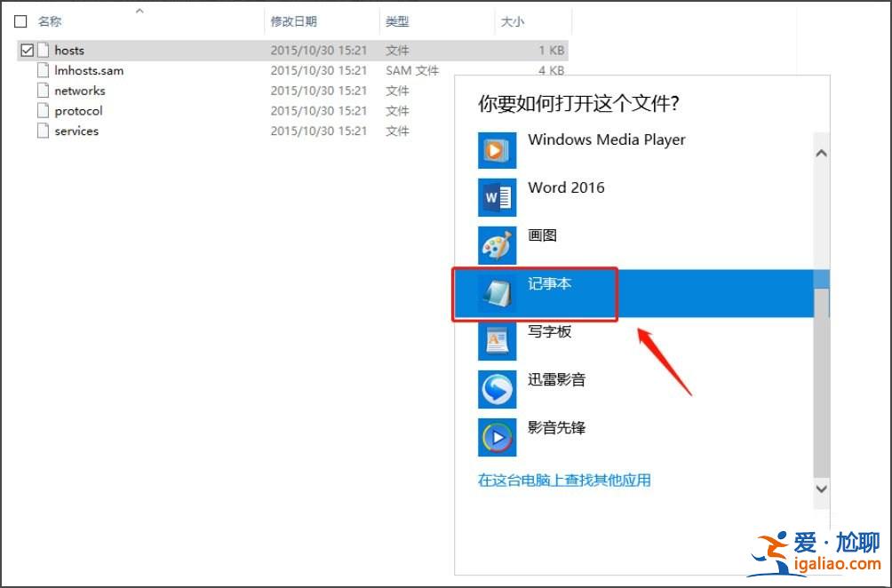This screenshot has width=892, height=588.
Task: Click the scrollbar up arrow in the dialog
Action: pos(820,153)
